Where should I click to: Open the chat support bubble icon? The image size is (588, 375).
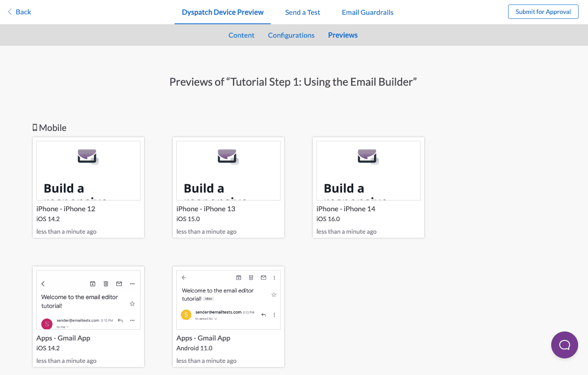pos(565,345)
